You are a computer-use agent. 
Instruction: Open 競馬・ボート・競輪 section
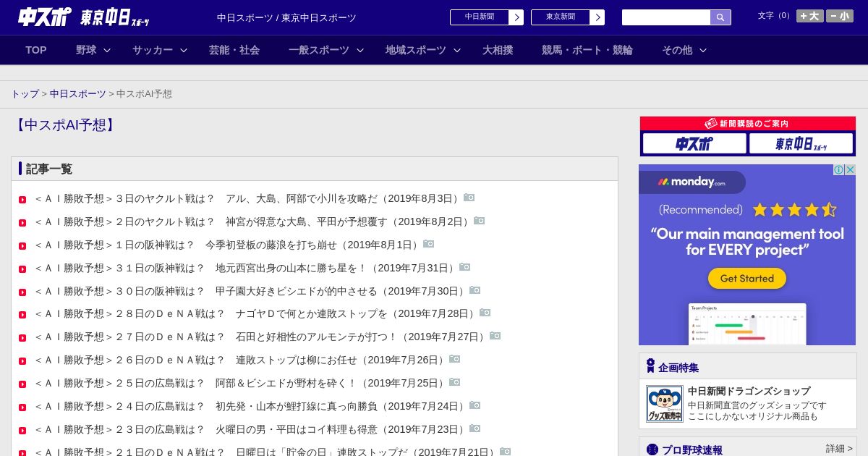[x=587, y=50]
